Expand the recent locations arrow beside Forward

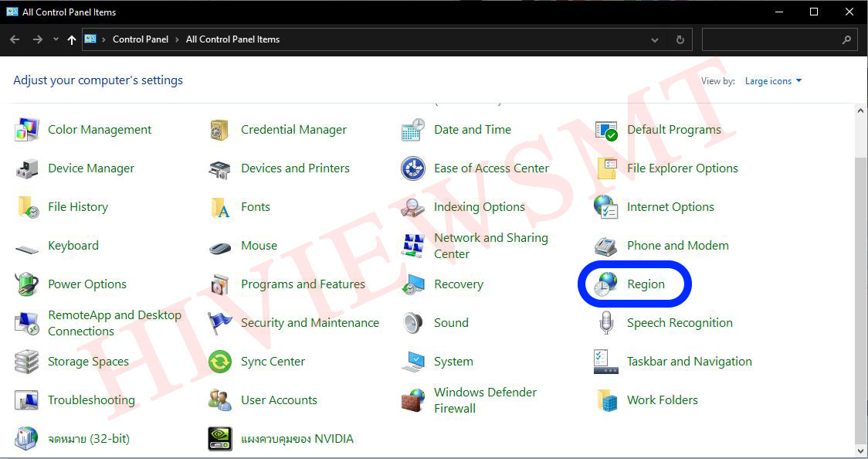(x=56, y=39)
